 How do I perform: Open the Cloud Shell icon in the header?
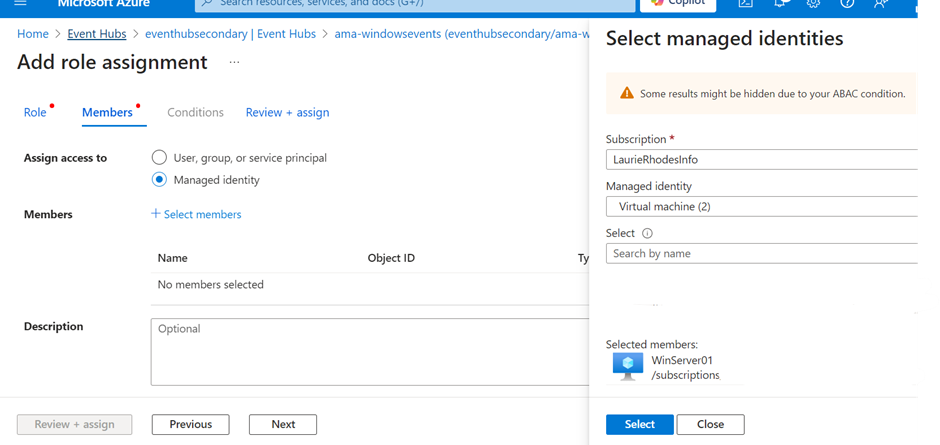click(745, 4)
